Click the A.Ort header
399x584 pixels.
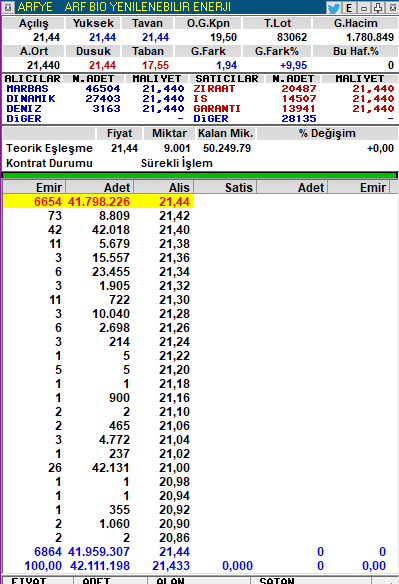tap(34, 51)
